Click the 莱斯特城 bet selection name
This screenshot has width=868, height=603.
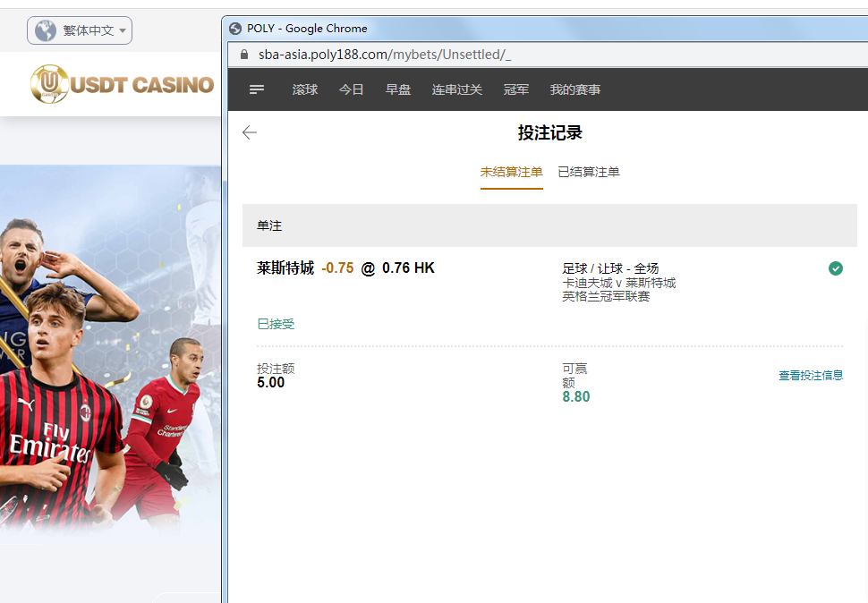tap(285, 268)
